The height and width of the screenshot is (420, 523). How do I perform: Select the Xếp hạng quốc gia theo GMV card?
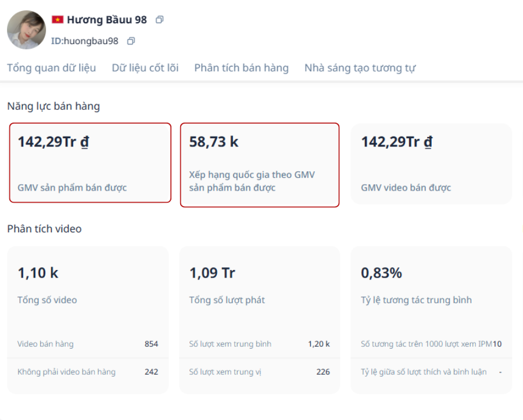pyautogui.click(x=260, y=165)
